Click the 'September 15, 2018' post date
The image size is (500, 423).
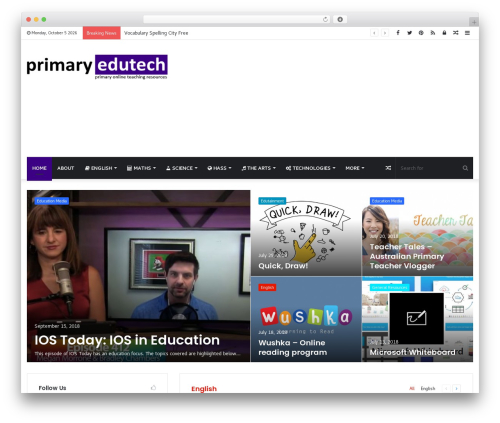(57, 326)
